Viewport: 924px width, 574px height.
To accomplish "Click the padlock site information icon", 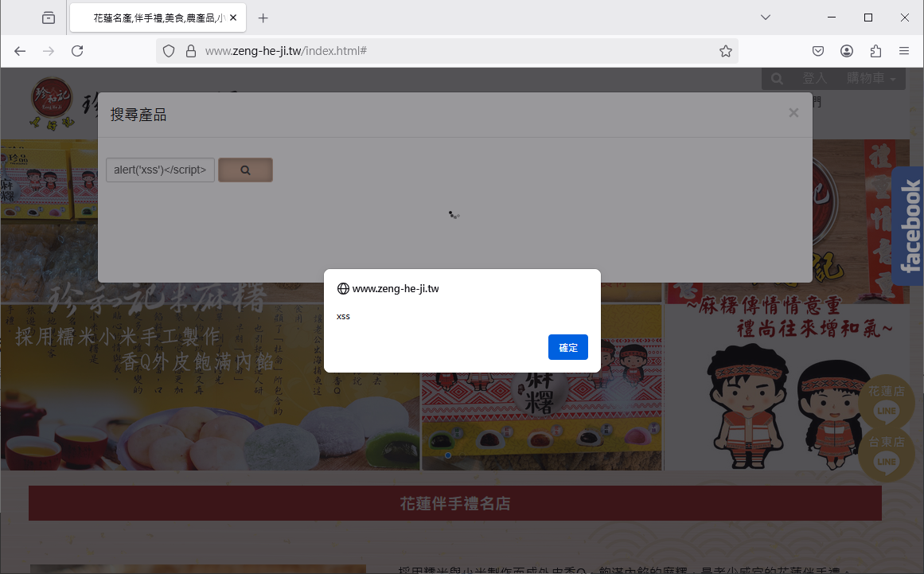I will [x=191, y=51].
